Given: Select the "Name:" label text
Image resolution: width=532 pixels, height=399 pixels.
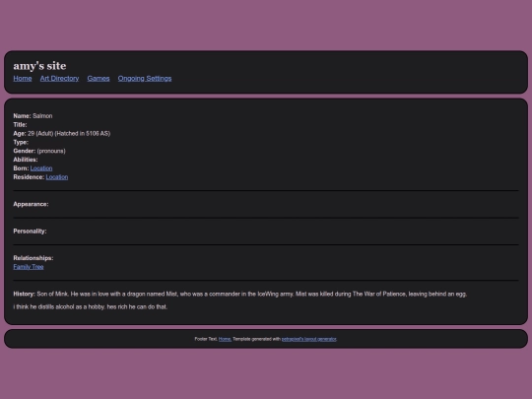Looking at the screenshot, I should 22,116.
